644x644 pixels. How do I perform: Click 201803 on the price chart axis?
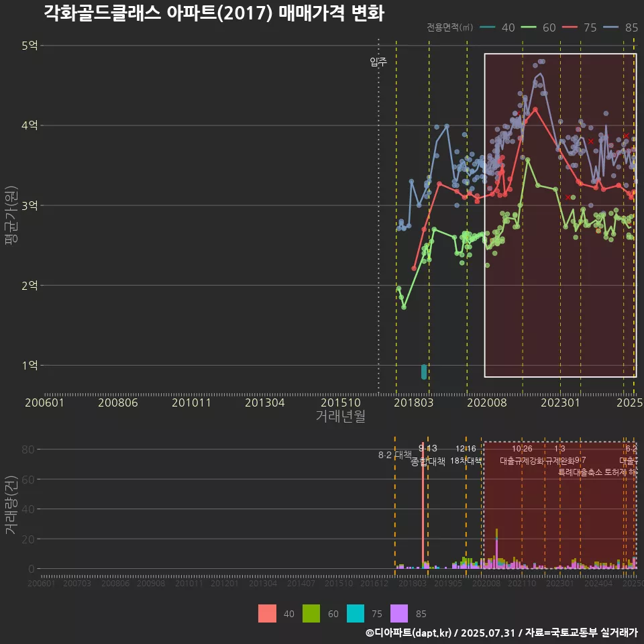coord(414,402)
